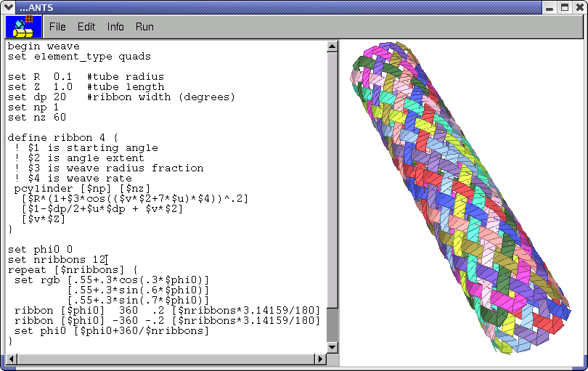
Task: Click the editor's scroll right arrow
Action: (320, 359)
